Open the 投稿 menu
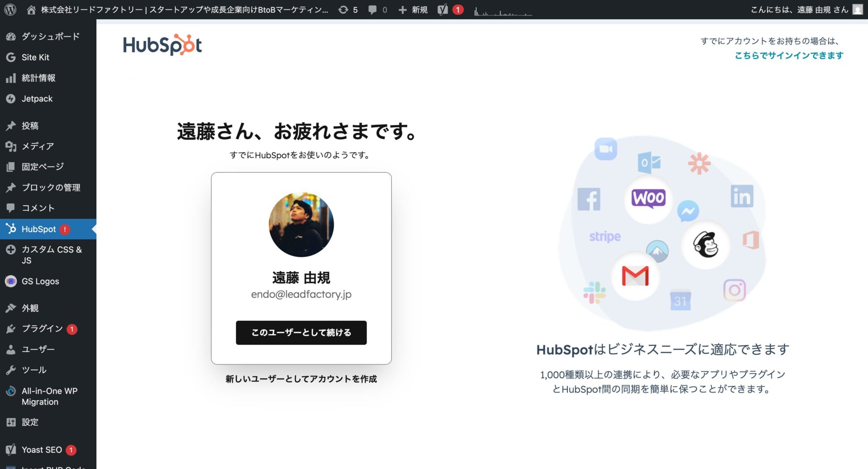 (x=30, y=126)
